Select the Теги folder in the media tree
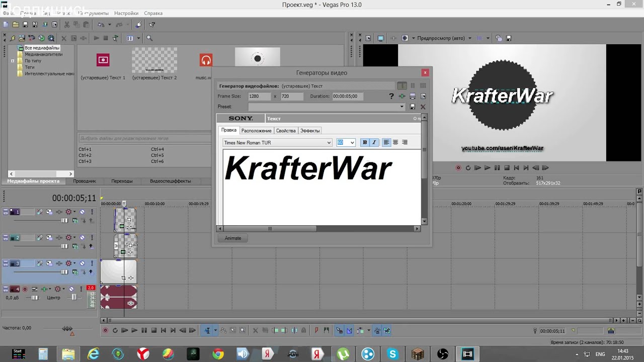The image size is (644, 362). [30, 67]
